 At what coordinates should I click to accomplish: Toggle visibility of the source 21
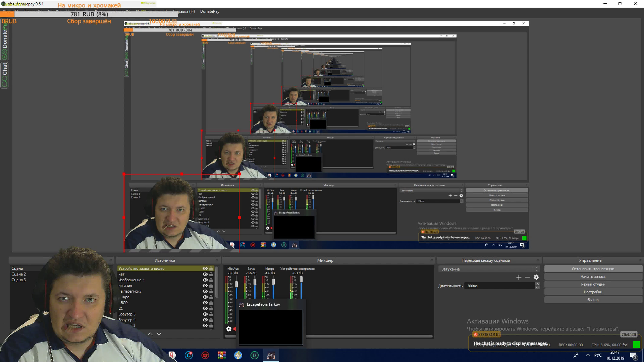(x=205, y=308)
